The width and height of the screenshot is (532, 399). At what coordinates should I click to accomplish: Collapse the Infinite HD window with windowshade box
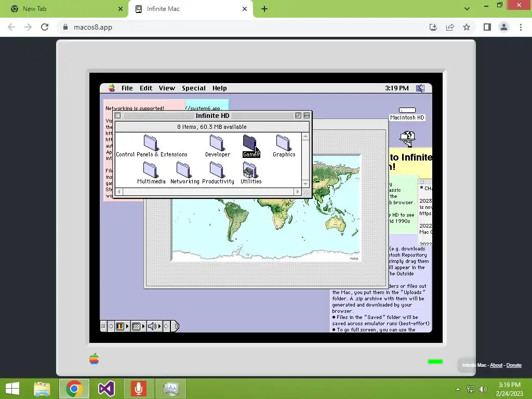(x=307, y=116)
